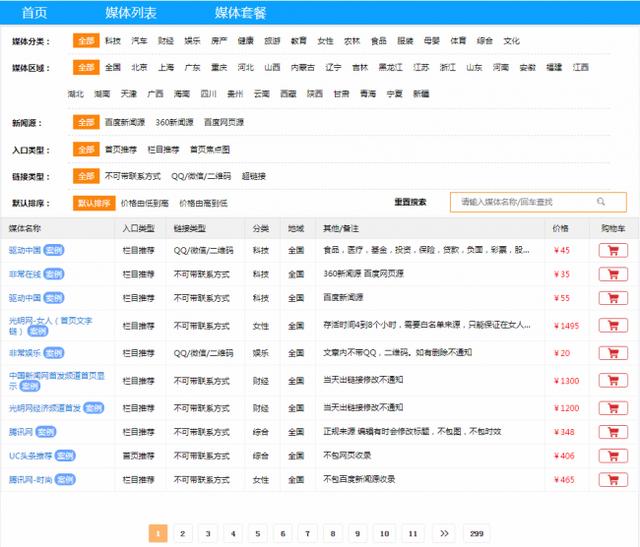Filter entry type by 首页推荐
Image resolution: width=640 pixels, height=547 pixels.
pyautogui.click(x=120, y=150)
